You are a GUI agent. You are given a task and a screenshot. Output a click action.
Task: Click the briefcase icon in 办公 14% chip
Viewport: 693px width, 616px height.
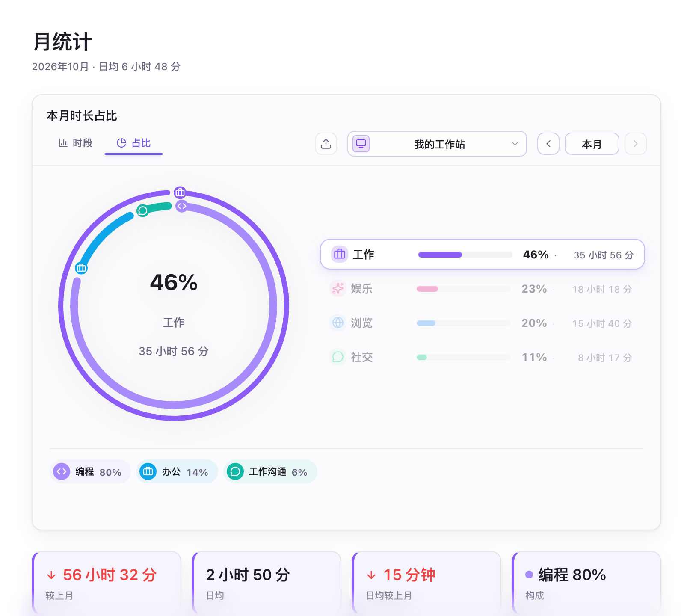(x=148, y=471)
